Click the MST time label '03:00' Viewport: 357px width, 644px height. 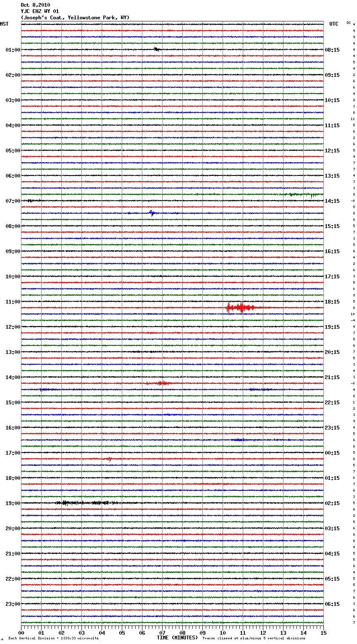coord(13,100)
